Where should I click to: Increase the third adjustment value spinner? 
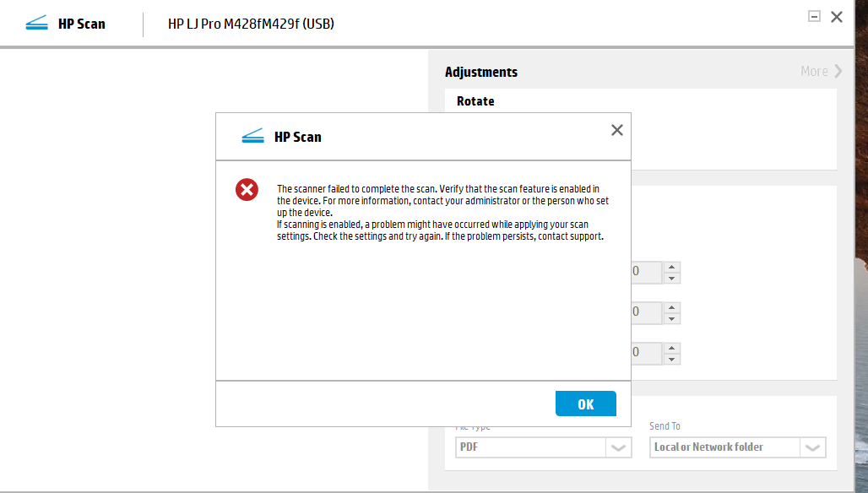point(671,348)
